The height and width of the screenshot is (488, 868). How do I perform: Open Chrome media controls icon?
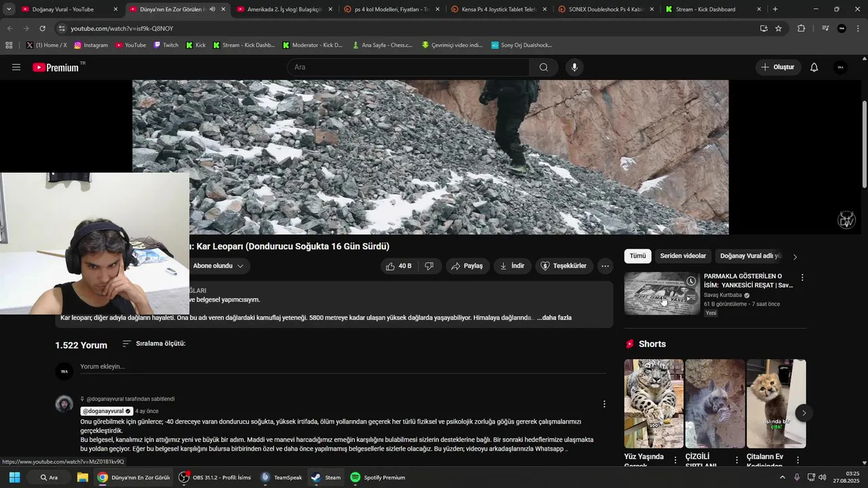pyautogui.click(x=825, y=28)
